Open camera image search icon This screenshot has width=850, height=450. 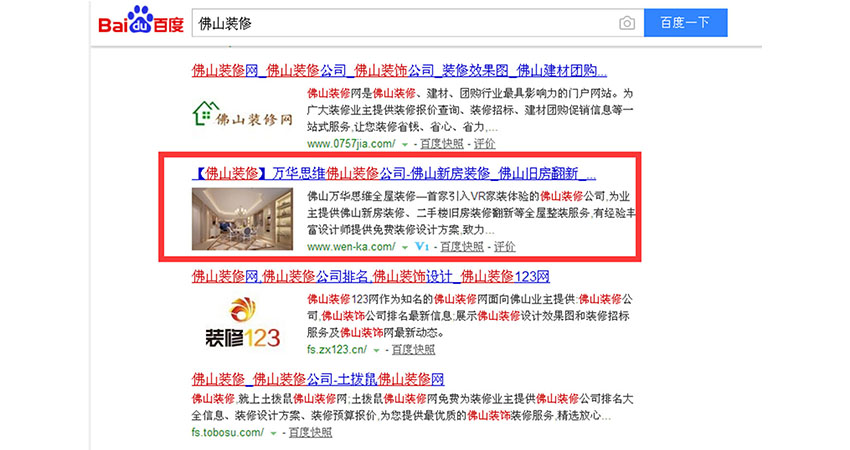click(627, 23)
